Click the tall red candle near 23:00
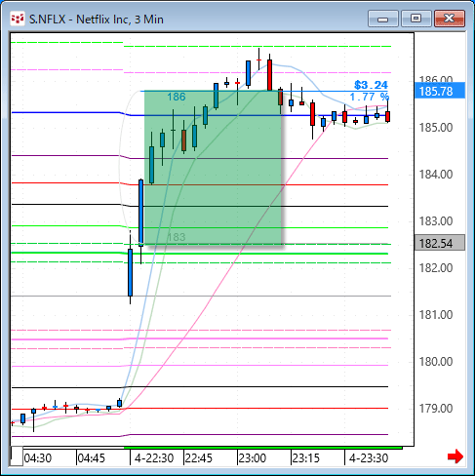 click(x=269, y=75)
